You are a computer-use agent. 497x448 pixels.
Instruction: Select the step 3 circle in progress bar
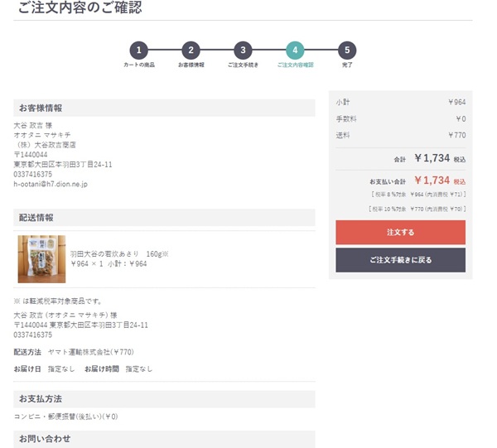tap(243, 51)
